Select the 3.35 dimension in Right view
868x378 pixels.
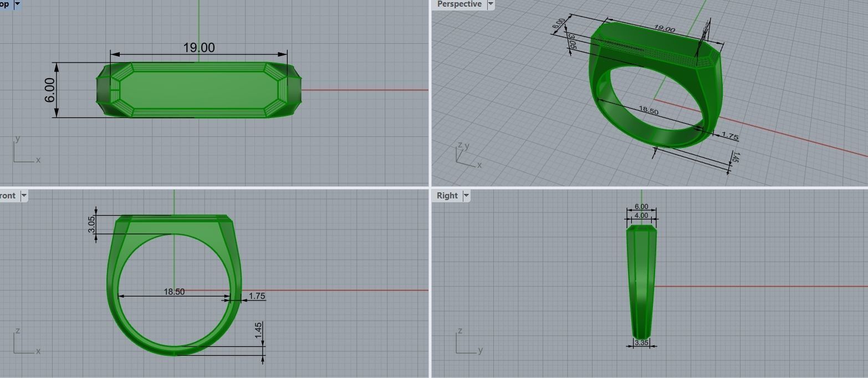tap(641, 343)
